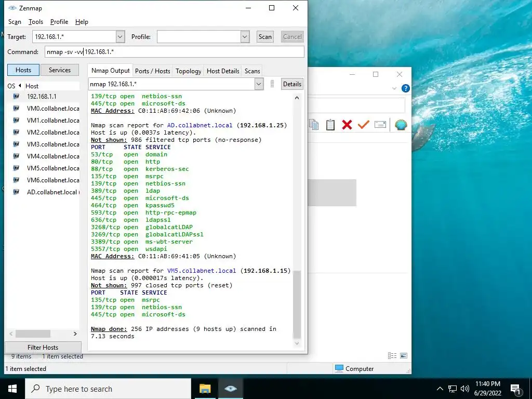
Task: Click the Cancel button
Action: tap(292, 37)
